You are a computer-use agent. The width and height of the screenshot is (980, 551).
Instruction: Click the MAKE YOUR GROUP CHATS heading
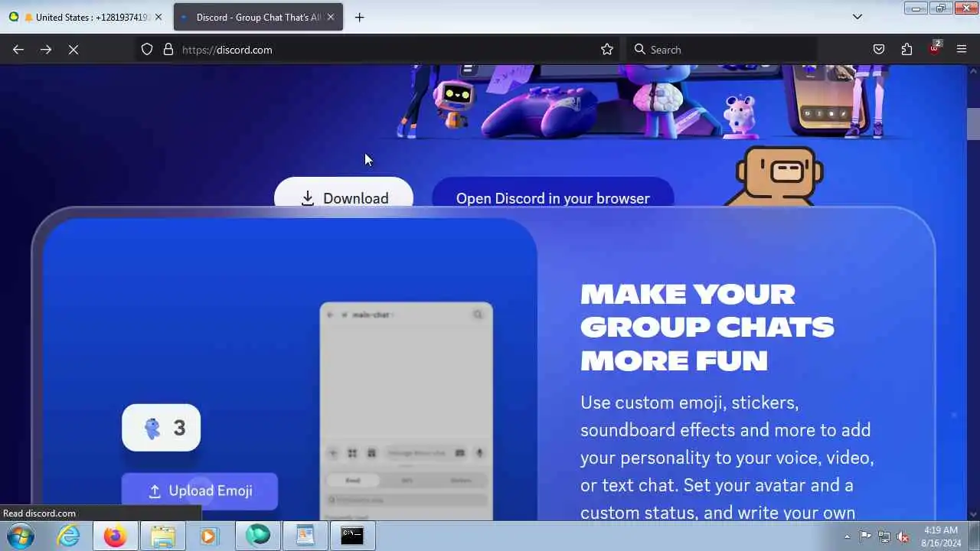(x=707, y=327)
